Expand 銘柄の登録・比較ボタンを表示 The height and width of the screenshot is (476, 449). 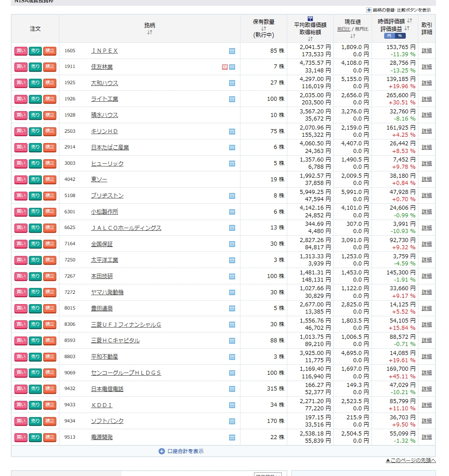pyautogui.click(x=399, y=10)
